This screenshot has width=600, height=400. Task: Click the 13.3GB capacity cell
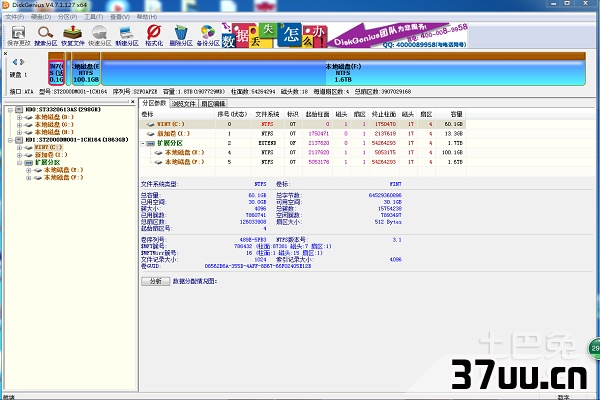pyautogui.click(x=453, y=134)
